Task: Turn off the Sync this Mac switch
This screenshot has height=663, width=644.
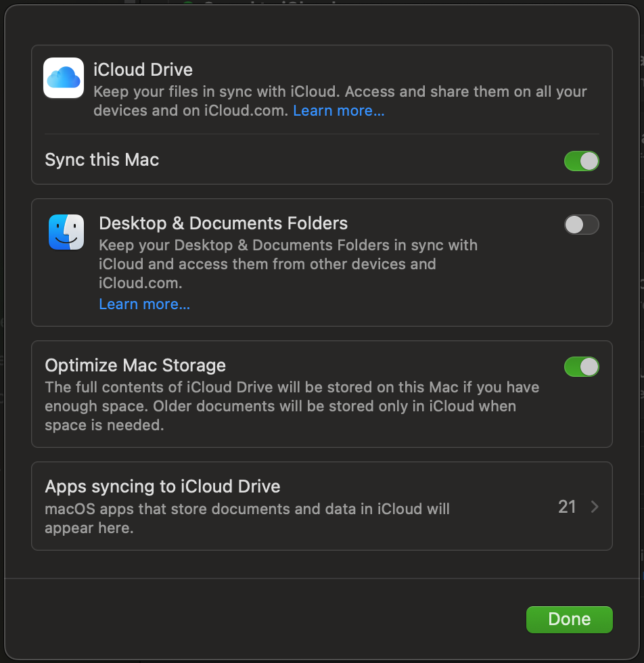Action: [x=581, y=161]
